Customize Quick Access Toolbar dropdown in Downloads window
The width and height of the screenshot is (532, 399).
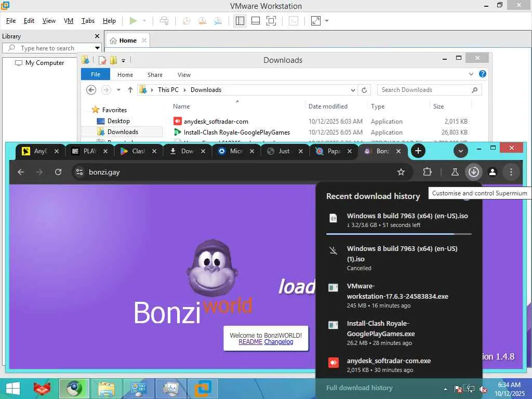coord(124,60)
